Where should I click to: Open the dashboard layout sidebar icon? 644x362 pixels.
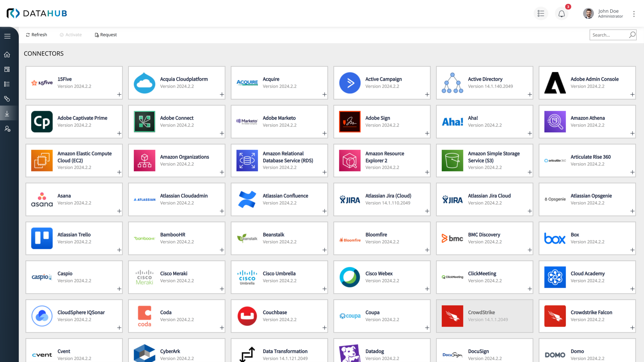[7, 69]
